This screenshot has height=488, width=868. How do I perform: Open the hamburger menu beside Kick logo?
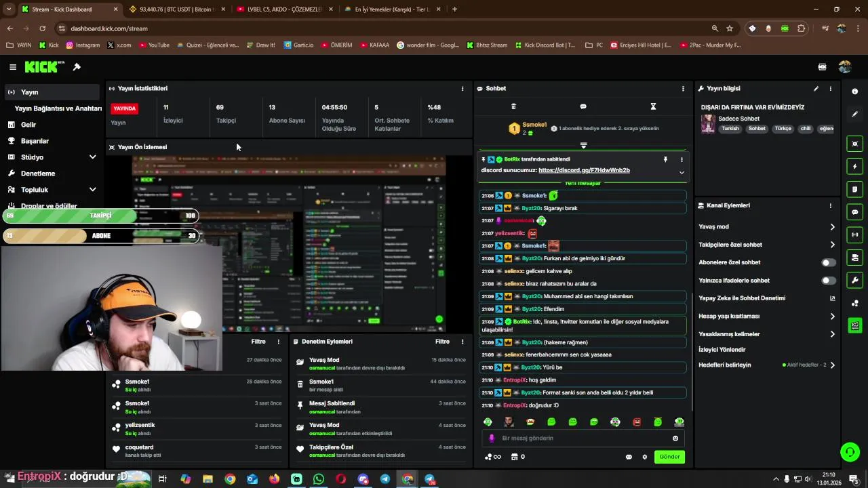tap(13, 67)
